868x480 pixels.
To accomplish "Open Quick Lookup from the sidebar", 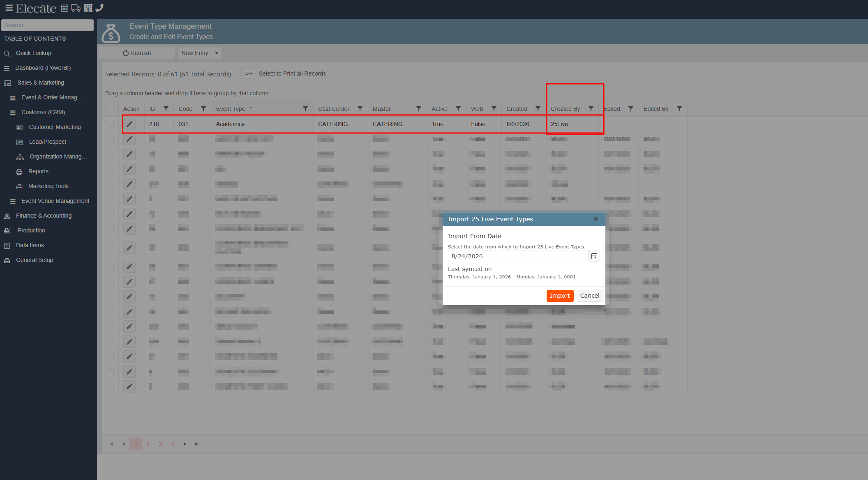I will [34, 53].
